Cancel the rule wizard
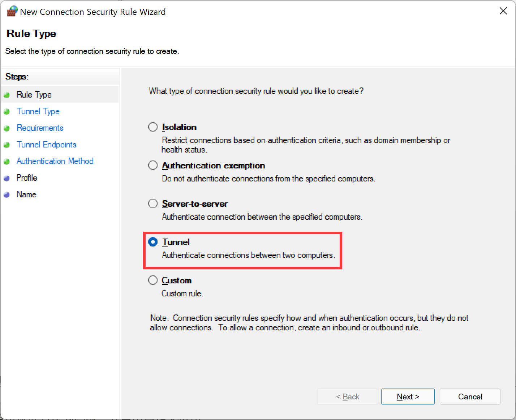Image resolution: width=516 pixels, height=420 pixels. [x=470, y=397]
